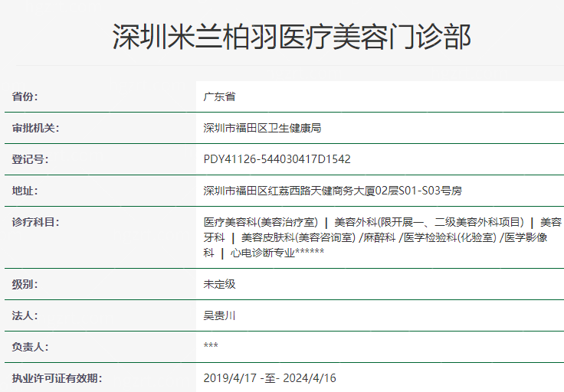Select registration number PDY41126-544030417D1542
Viewport: 564px width, 392px height.
click(x=277, y=159)
